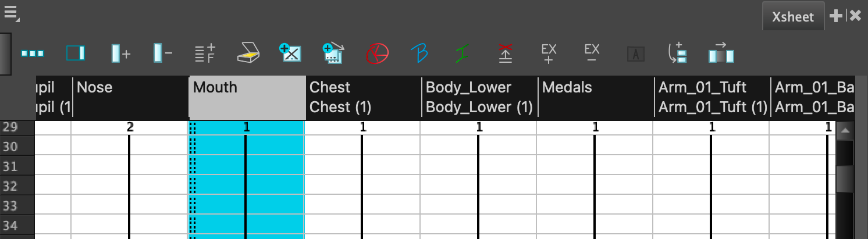
Task: Click the EX plus increase exposure button
Action: pos(549,53)
